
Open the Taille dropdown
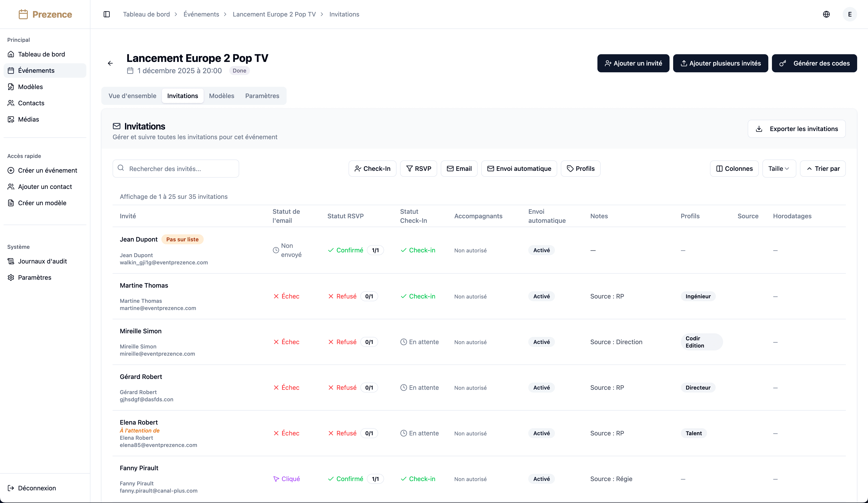[778, 169]
